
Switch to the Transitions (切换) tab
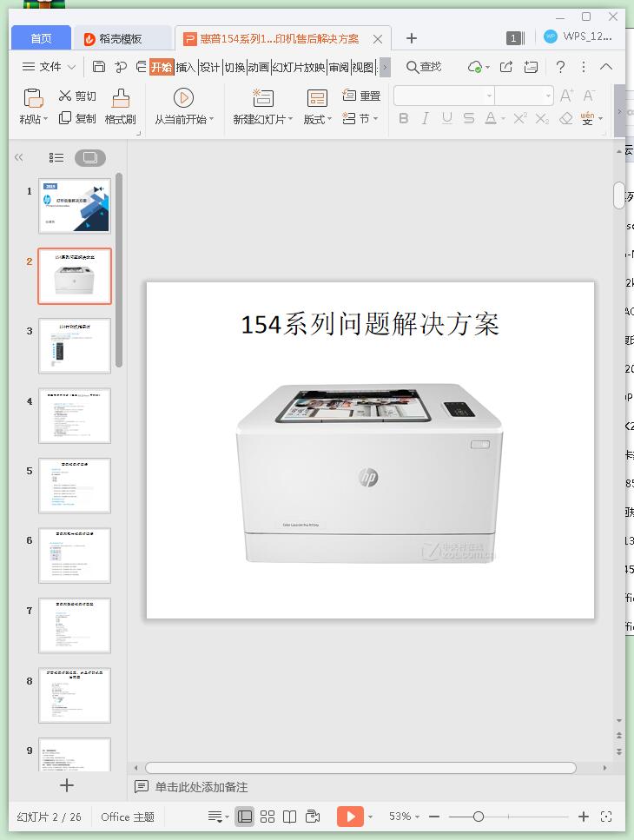point(234,67)
